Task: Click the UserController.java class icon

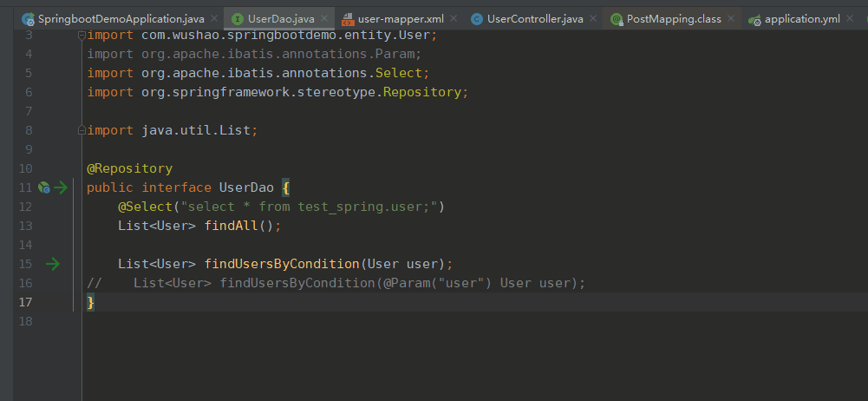Action: (x=476, y=19)
